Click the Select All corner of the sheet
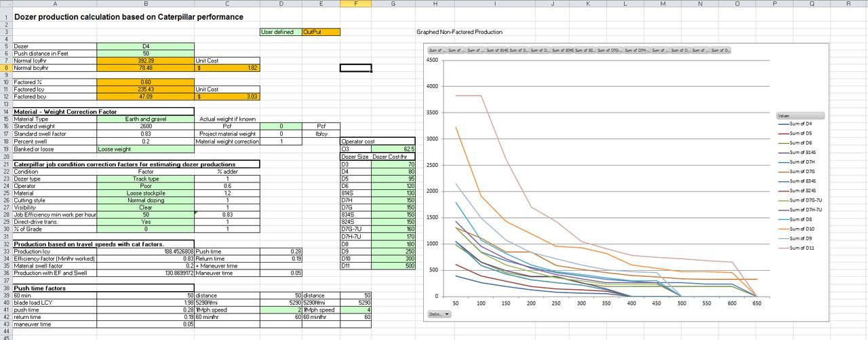Screen dimensions: 868x340 pyautogui.click(x=5, y=3)
